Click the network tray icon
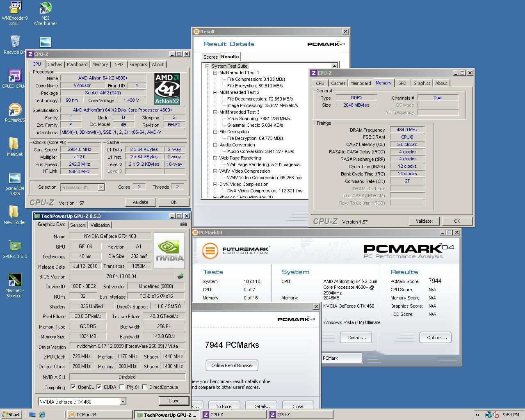Viewport: 525px width, 420px height. click(x=488, y=415)
